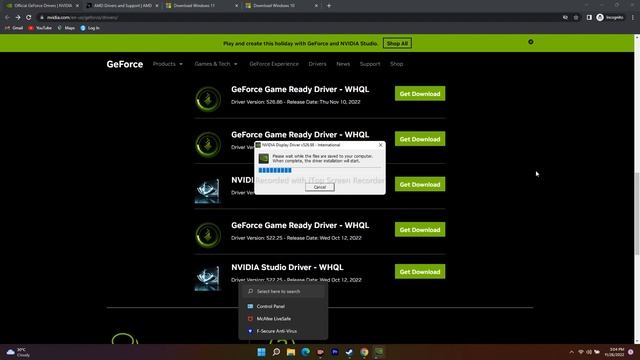Open a new browser tab
Screen dimensions: 640x360
click(x=329, y=6)
